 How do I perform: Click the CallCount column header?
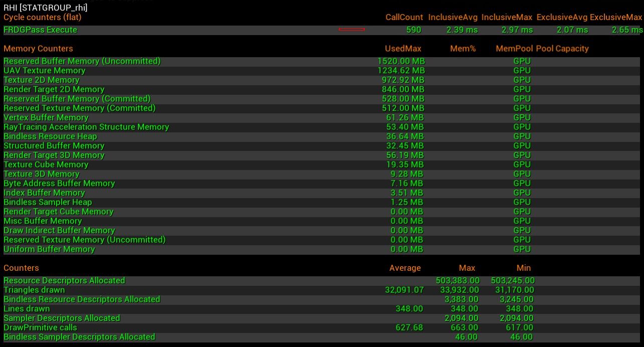(x=404, y=17)
